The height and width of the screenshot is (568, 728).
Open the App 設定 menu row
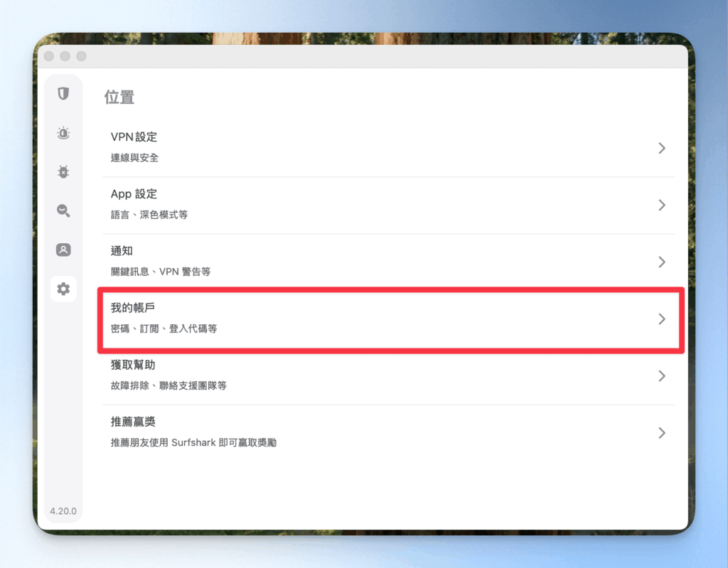(389, 205)
